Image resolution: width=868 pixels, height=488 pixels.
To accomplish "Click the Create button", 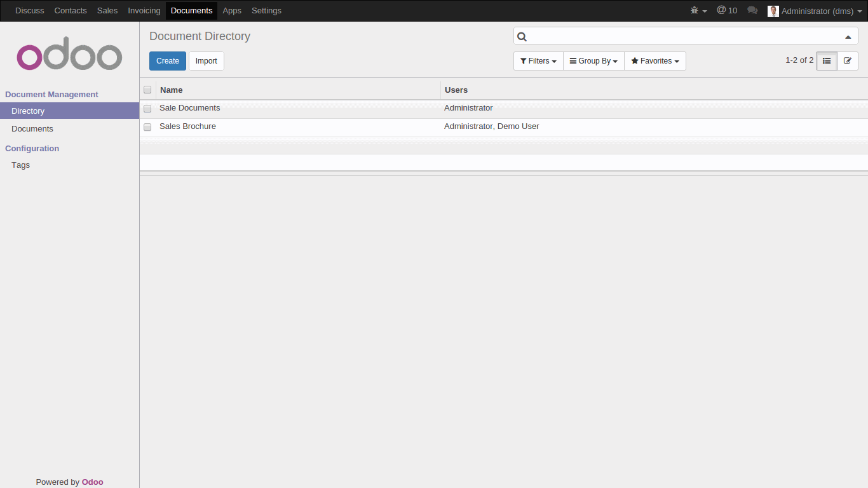I will (x=168, y=61).
